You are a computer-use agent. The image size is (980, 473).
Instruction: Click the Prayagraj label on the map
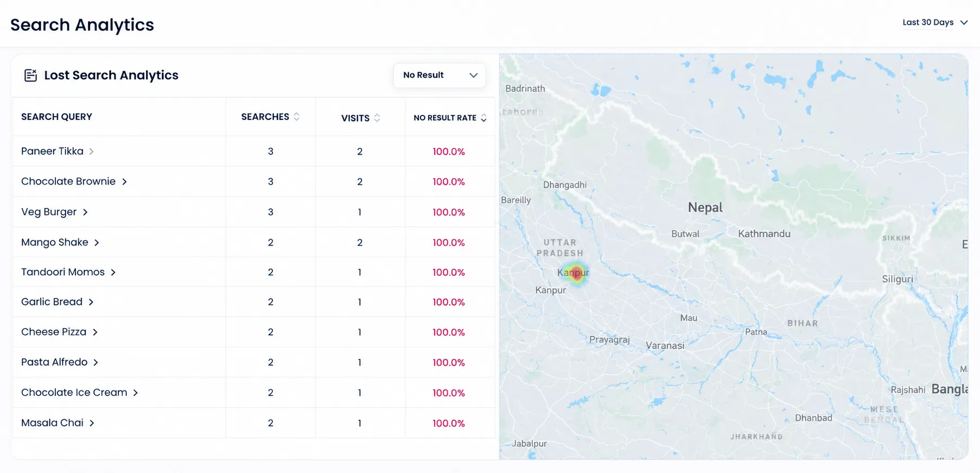[x=609, y=340]
